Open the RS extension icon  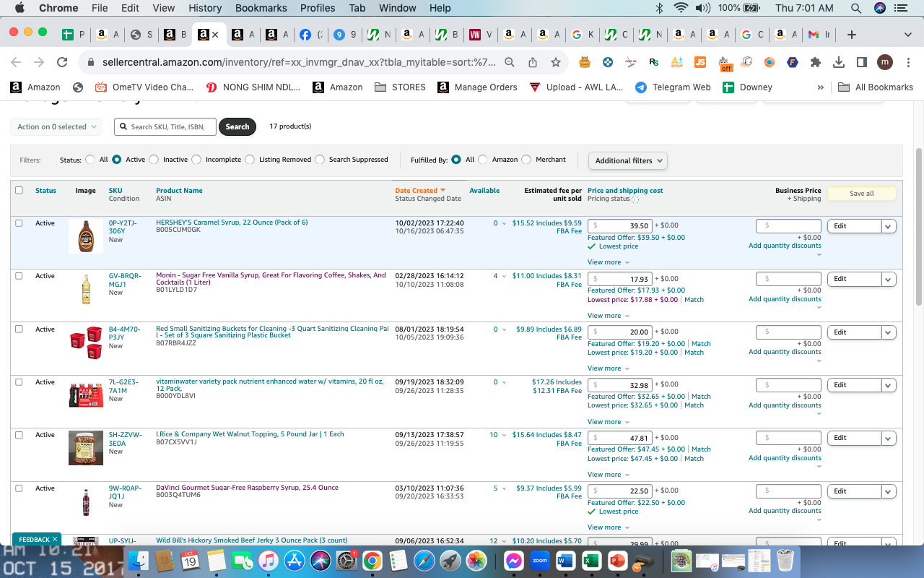(654, 63)
